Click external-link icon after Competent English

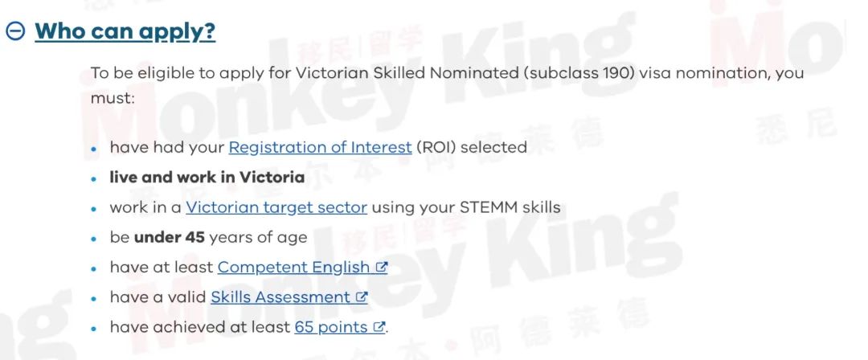381,267
